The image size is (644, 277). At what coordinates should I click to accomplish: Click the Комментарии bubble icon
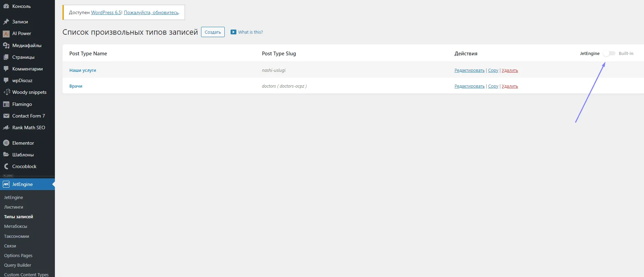click(x=6, y=69)
